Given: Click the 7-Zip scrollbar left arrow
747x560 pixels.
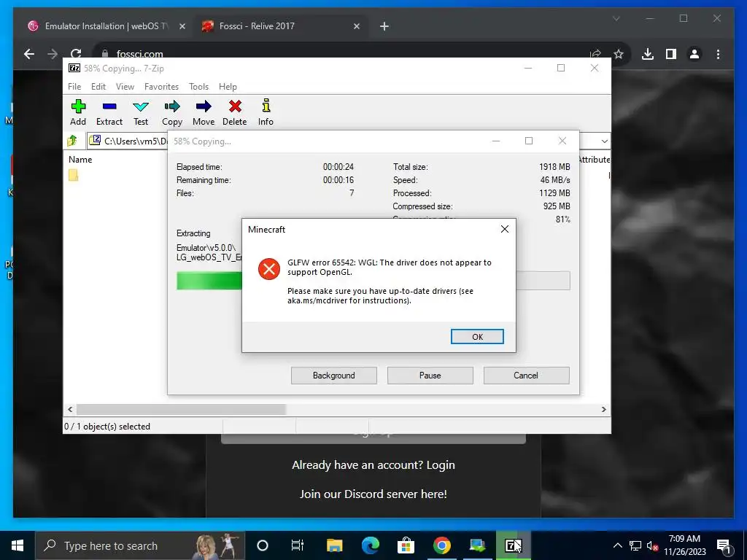Looking at the screenshot, I should [71, 410].
